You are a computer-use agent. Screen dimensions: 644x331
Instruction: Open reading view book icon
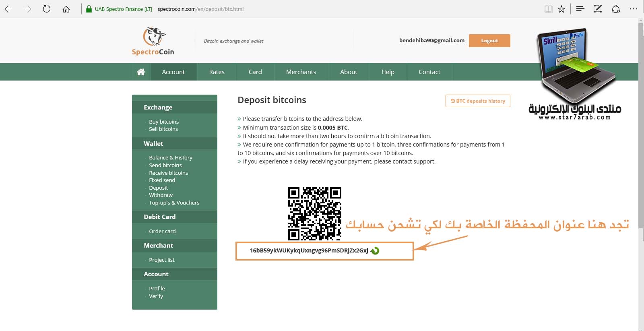point(548,9)
